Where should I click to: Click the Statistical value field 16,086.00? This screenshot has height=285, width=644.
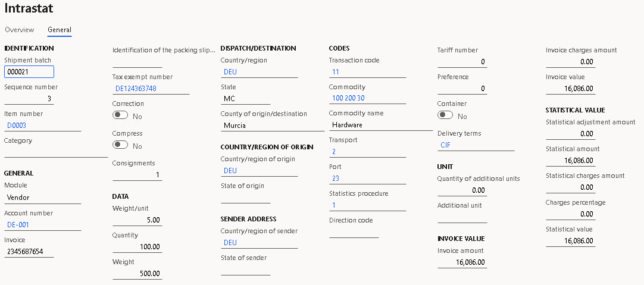click(570, 240)
